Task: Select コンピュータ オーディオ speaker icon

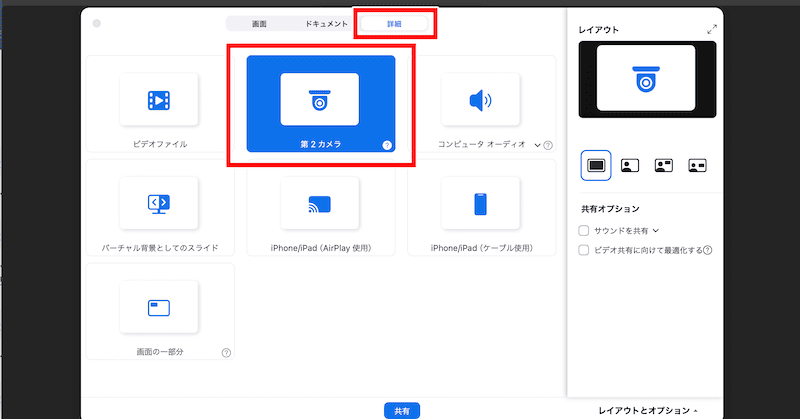Action: tap(480, 99)
